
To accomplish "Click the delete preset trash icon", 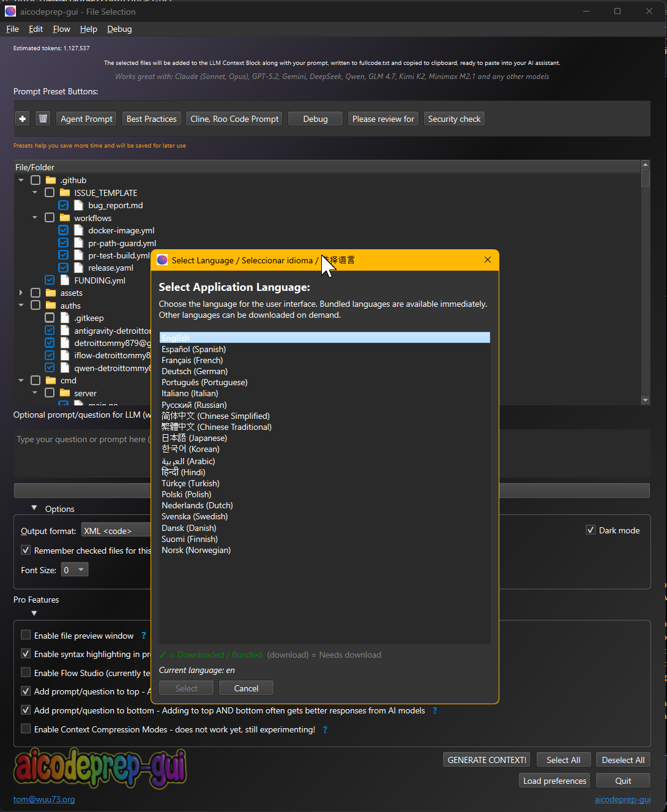I will pyautogui.click(x=43, y=119).
